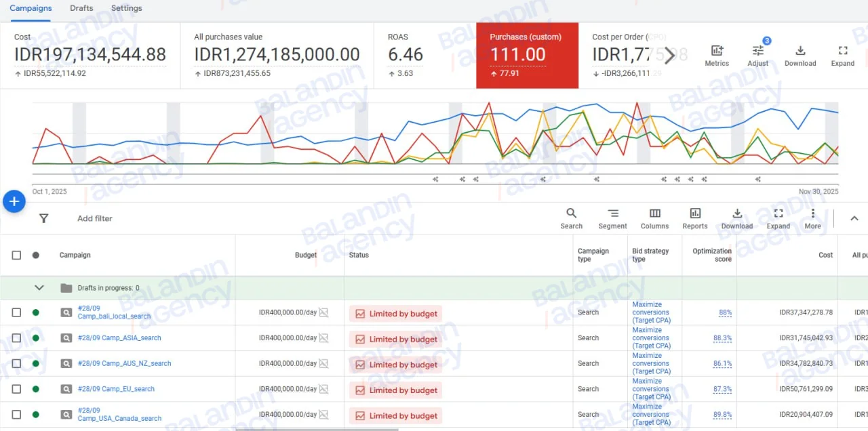Image resolution: width=868 pixels, height=431 pixels.
Task: Show more scorecards with right arrow
Action: click(670, 56)
